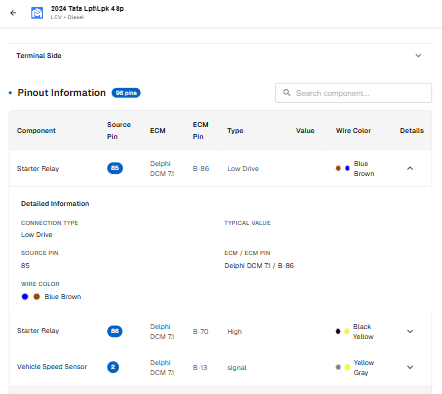
Task: Click blue dot in Detailed Information wire color
Action: pyautogui.click(x=25, y=297)
